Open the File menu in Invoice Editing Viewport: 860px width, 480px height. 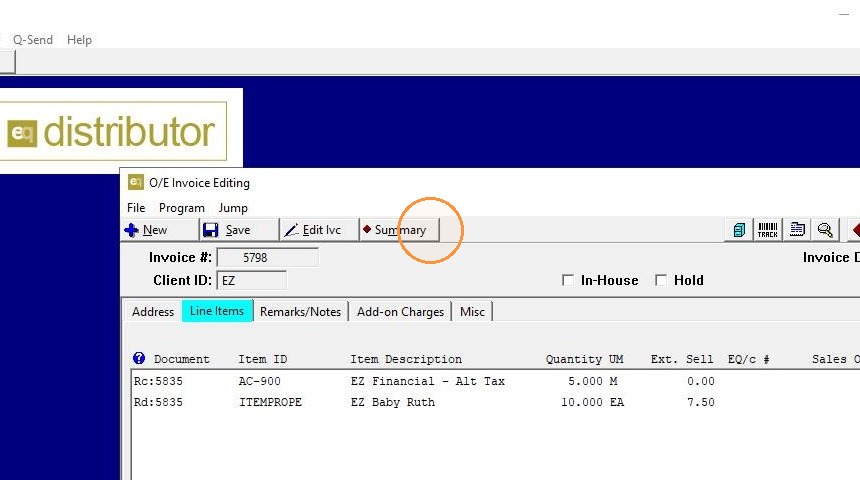click(136, 208)
